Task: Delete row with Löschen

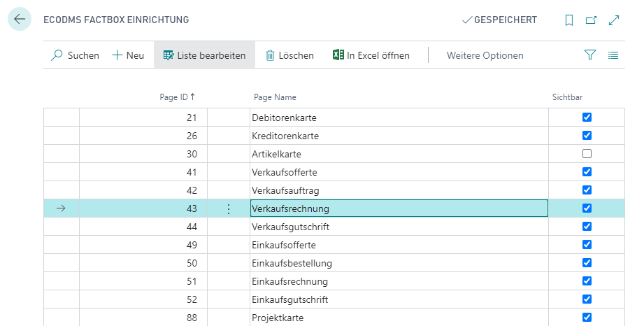Action: coord(290,55)
